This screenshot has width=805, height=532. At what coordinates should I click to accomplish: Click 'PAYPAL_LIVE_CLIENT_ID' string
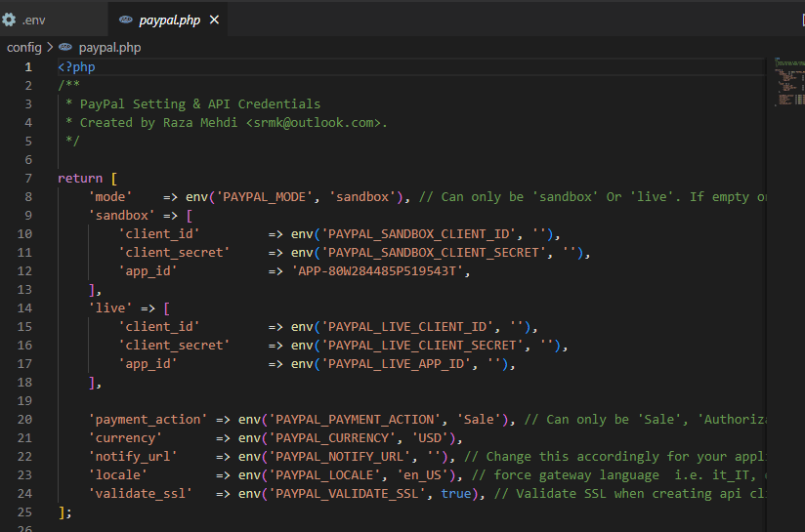pyautogui.click(x=407, y=327)
